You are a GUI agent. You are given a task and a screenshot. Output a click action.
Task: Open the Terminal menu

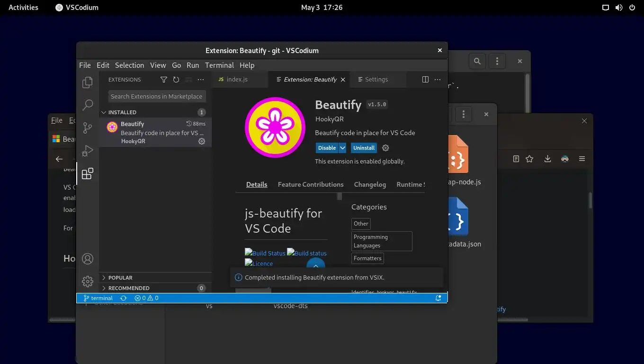tap(219, 65)
